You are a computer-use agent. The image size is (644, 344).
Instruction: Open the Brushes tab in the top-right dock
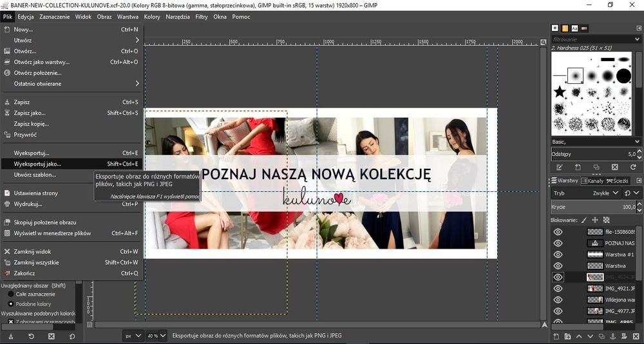(x=555, y=28)
